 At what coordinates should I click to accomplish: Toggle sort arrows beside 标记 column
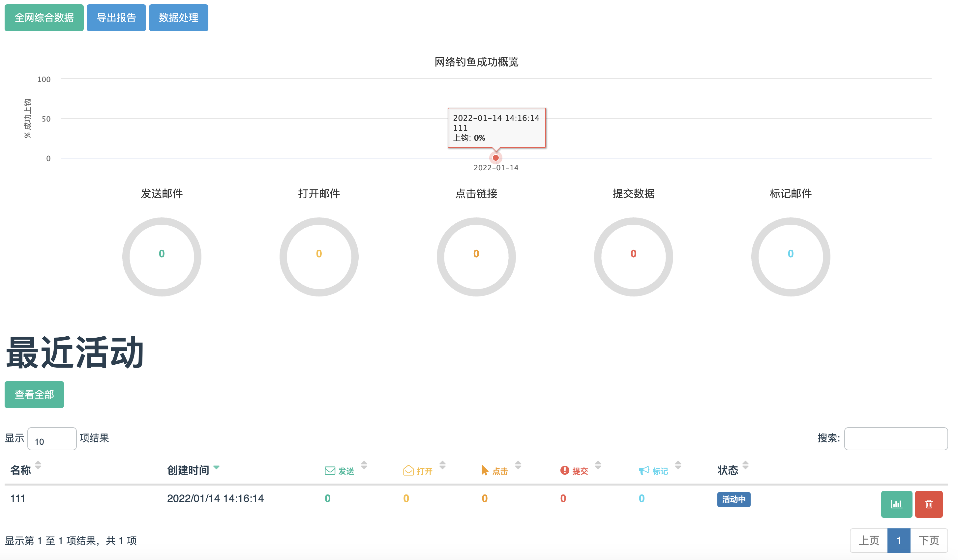(x=678, y=465)
